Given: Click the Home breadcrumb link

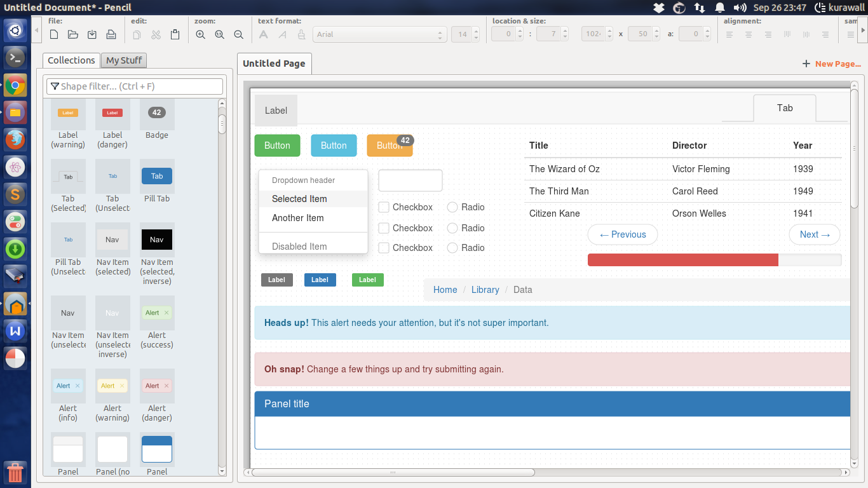Looking at the screenshot, I should [x=445, y=290].
